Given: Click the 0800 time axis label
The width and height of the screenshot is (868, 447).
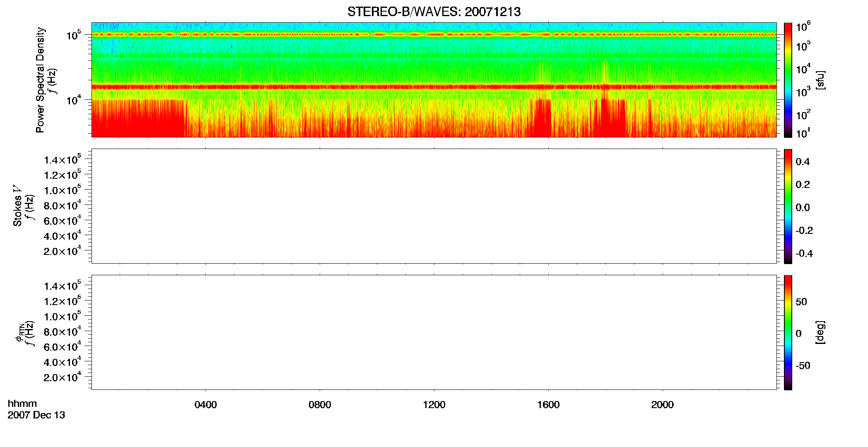Looking at the screenshot, I should [320, 405].
